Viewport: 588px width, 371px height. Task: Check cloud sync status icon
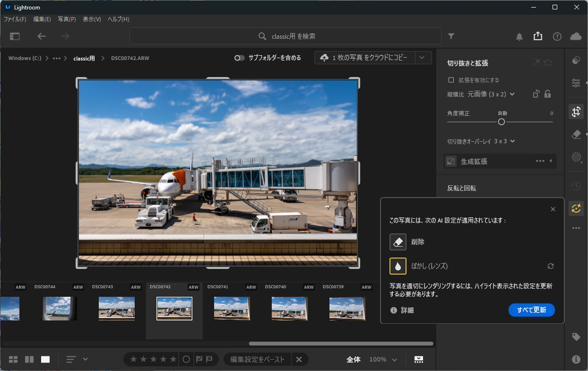576,36
